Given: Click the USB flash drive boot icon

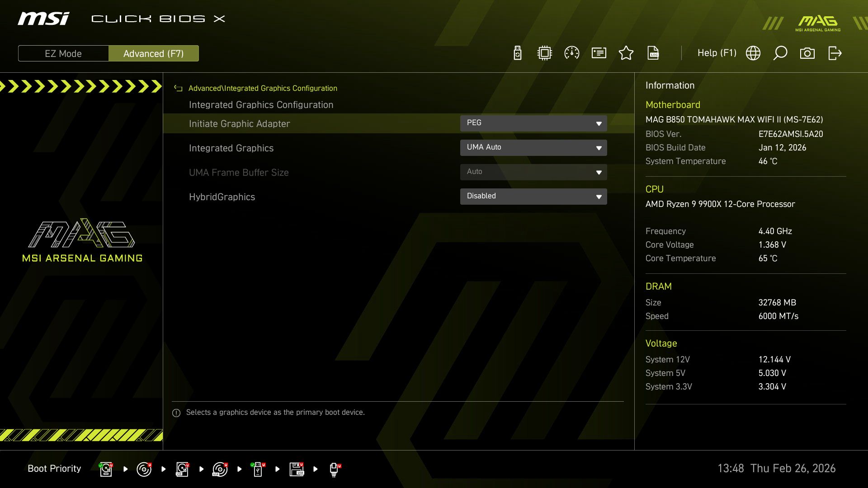Looking at the screenshot, I should point(258,469).
